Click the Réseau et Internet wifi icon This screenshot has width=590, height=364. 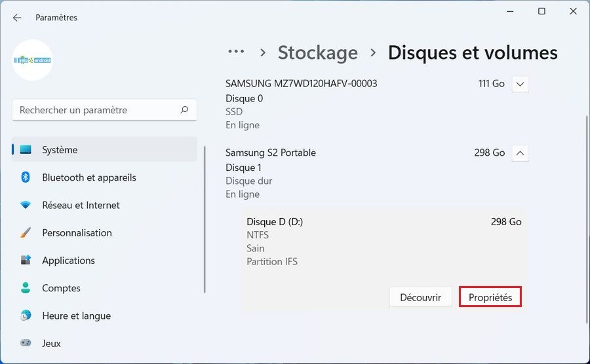pyautogui.click(x=26, y=205)
